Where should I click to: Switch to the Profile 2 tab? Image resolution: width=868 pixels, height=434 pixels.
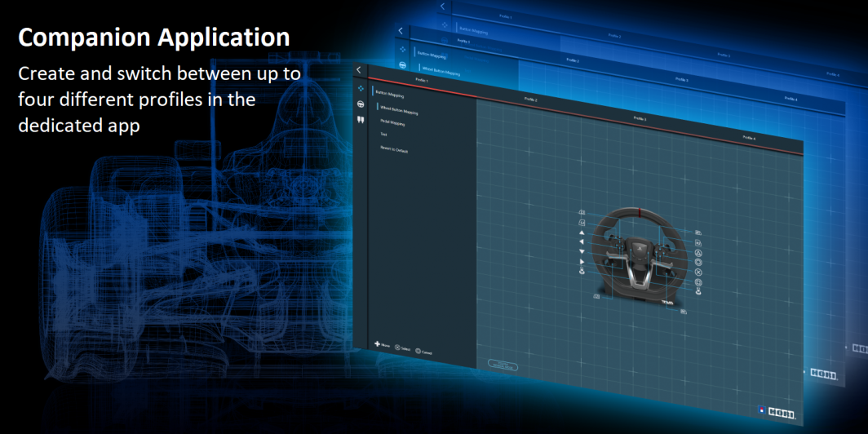(x=530, y=100)
